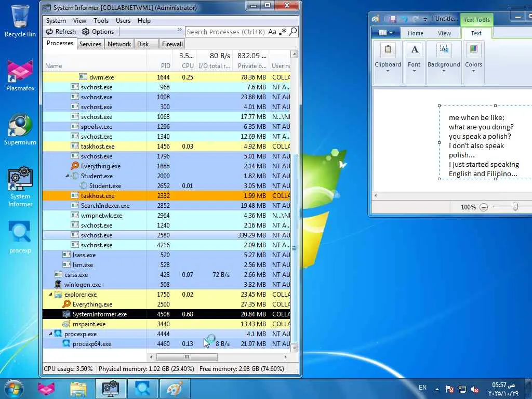Open the Home tab in Paint
The width and height of the screenshot is (532, 399).
tap(416, 33)
